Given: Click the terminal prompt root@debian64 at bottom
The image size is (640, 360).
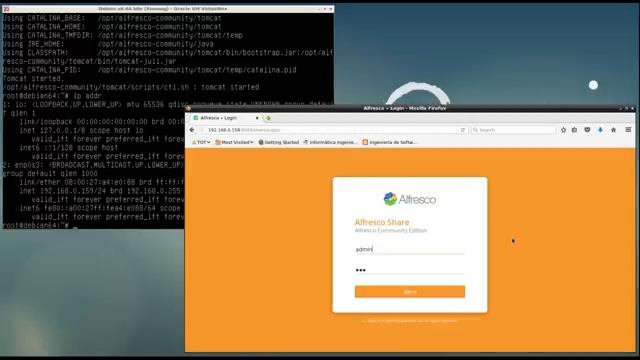Looking at the screenshot, I should [36, 225].
